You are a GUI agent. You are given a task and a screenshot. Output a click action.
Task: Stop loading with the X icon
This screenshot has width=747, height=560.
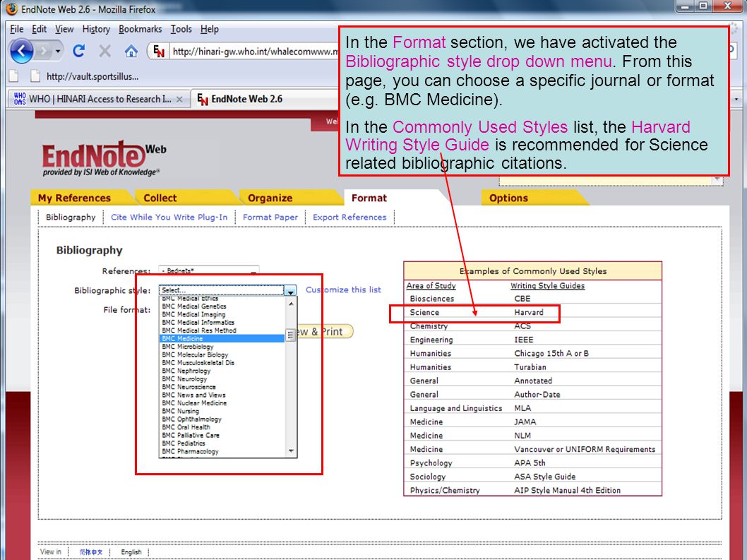pos(104,51)
